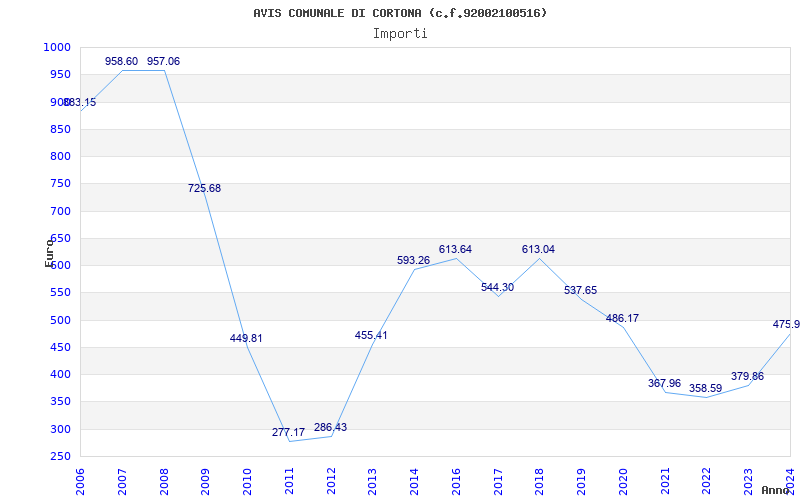
Task: Click the 2016 year label on x-axis
Action: pos(456,481)
